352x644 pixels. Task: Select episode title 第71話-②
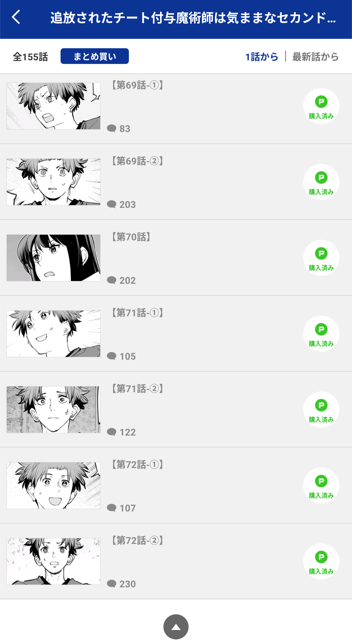coord(137,389)
